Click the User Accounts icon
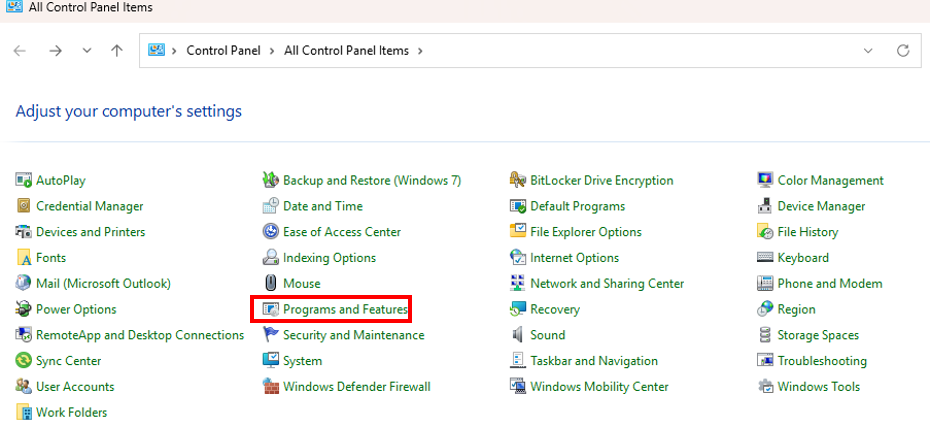This screenshot has height=429, width=936. click(24, 387)
